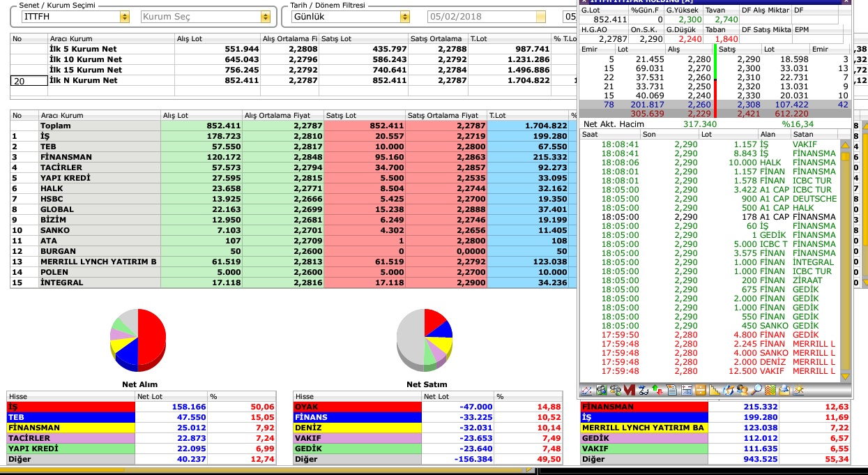Click the blue globe toolbar icon

[x=729, y=390]
